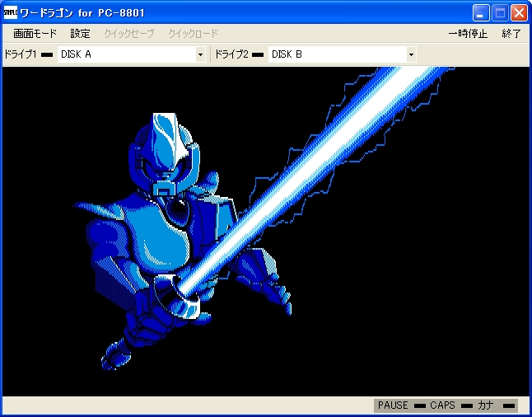The width and height of the screenshot is (532, 417).
Task: Click the ドライブ2 label
Action: [x=231, y=54]
